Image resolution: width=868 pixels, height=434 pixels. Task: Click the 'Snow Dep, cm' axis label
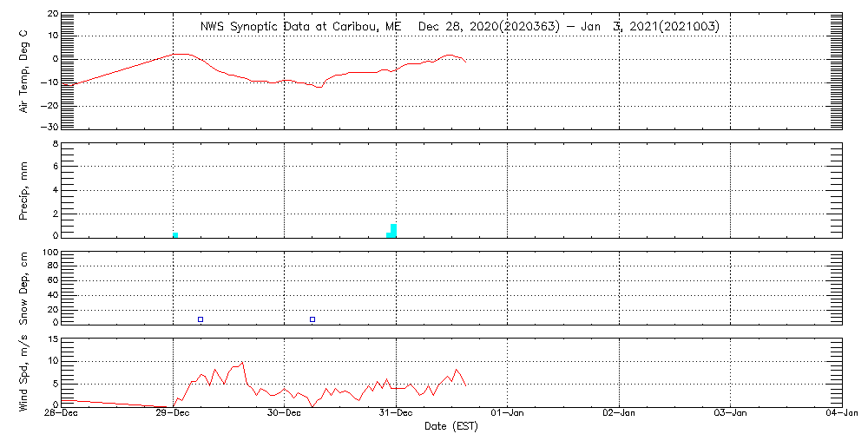click(x=23, y=287)
